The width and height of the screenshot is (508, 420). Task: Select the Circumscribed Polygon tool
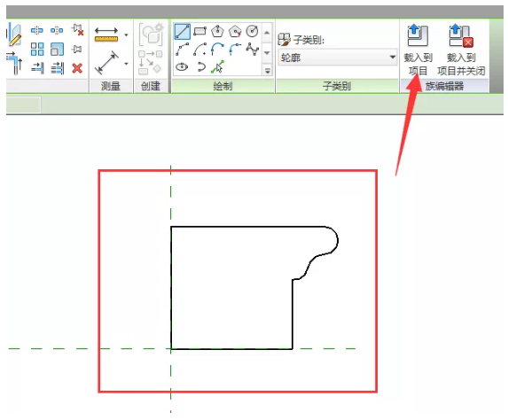pyautogui.click(x=235, y=31)
